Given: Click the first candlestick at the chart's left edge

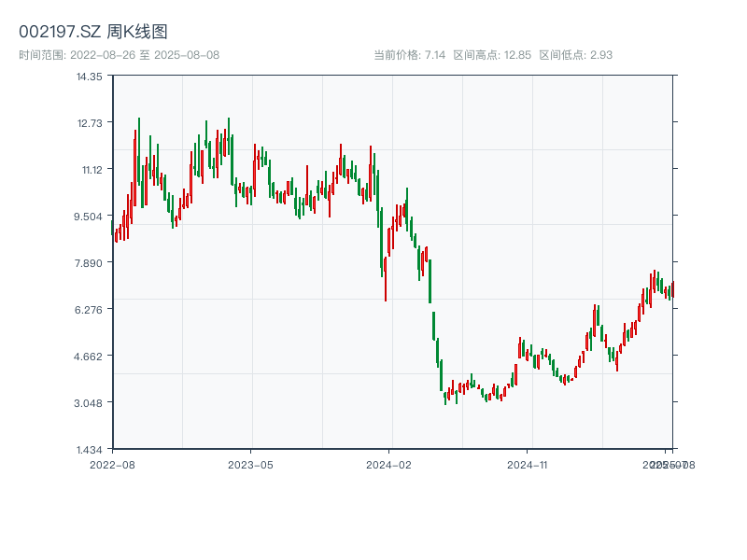Looking at the screenshot, I should click(x=112, y=228).
